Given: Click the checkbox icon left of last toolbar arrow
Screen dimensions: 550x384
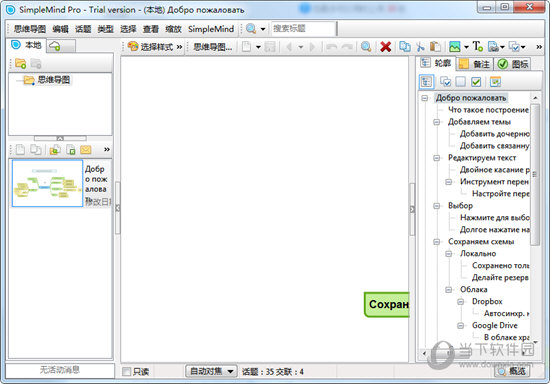Looking at the screenshot, I should (x=514, y=46).
